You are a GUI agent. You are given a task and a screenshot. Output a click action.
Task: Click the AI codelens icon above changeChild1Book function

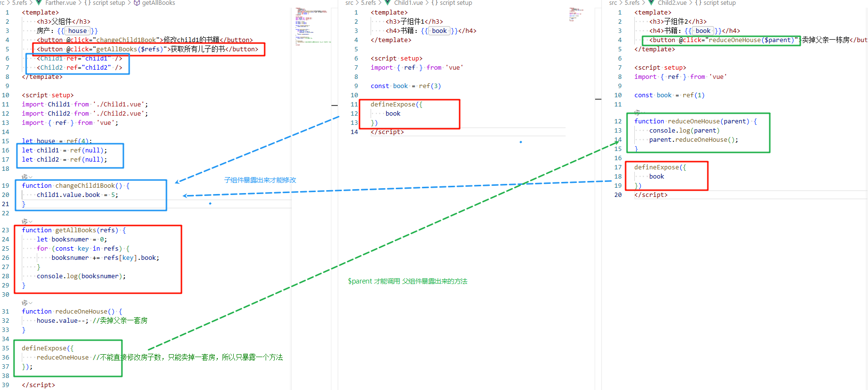point(25,177)
